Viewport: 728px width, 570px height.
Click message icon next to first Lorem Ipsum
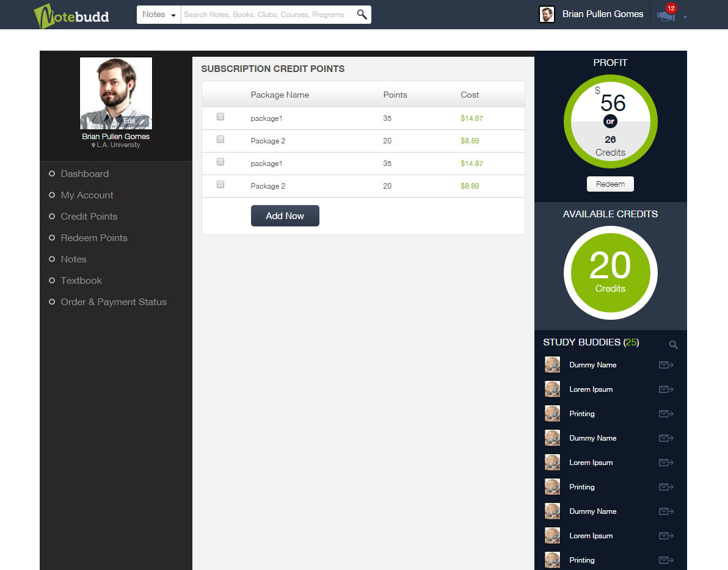(x=666, y=389)
